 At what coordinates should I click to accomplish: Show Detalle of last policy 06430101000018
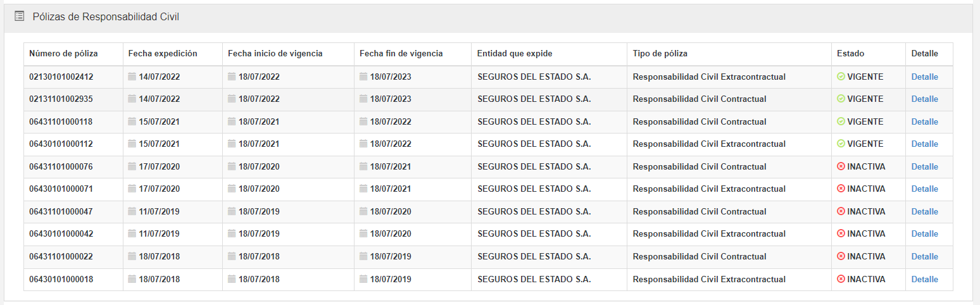[x=924, y=279]
